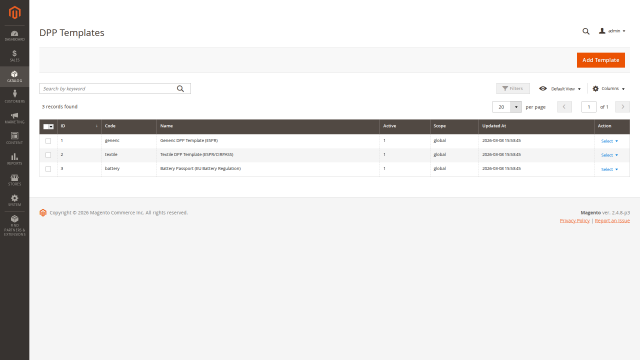Open the Columns settings dropdown
The height and width of the screenshot is (360, 640).
609,89
